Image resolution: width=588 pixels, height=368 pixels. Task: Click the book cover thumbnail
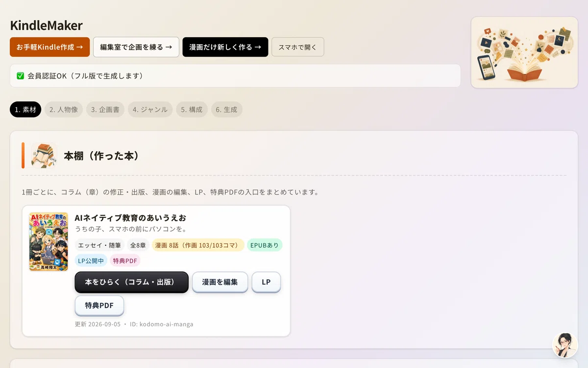pyautogui.click(x=49, y=241)
